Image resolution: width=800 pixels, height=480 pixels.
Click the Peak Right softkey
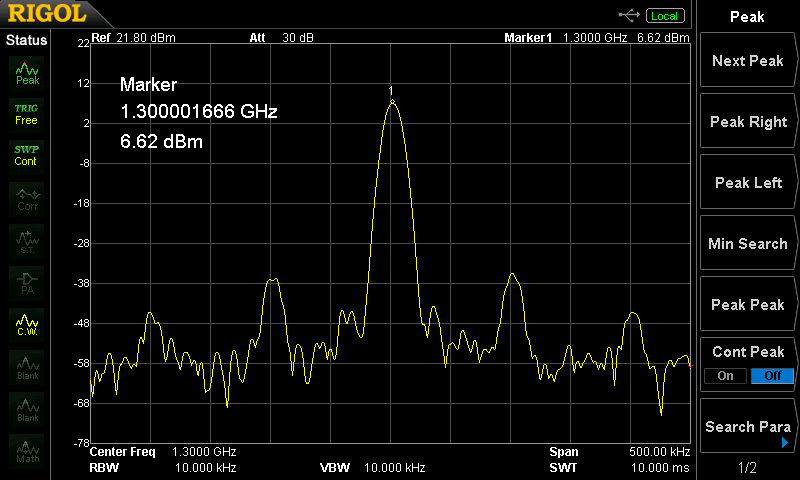coord(747,121)
